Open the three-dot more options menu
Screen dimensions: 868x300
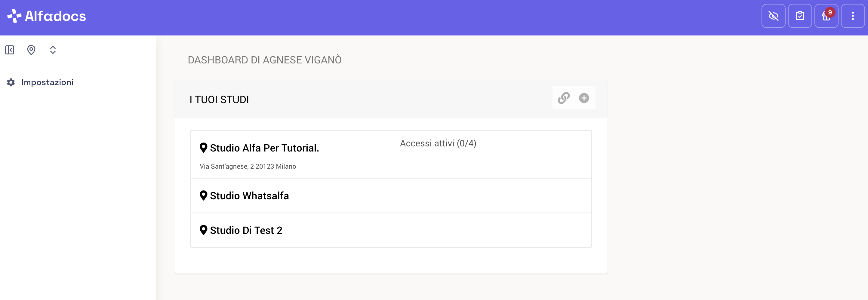click(x=852, y=16)
